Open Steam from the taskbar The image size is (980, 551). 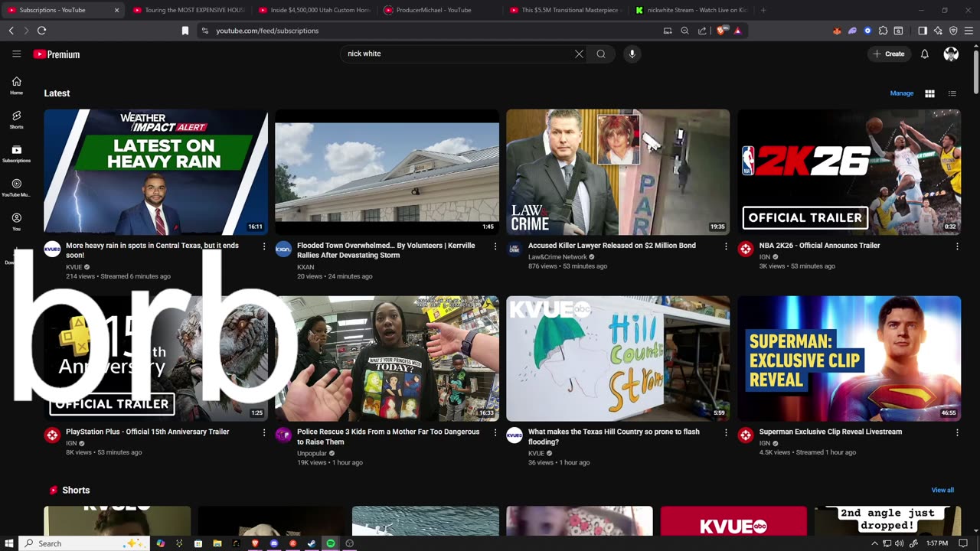312,543
